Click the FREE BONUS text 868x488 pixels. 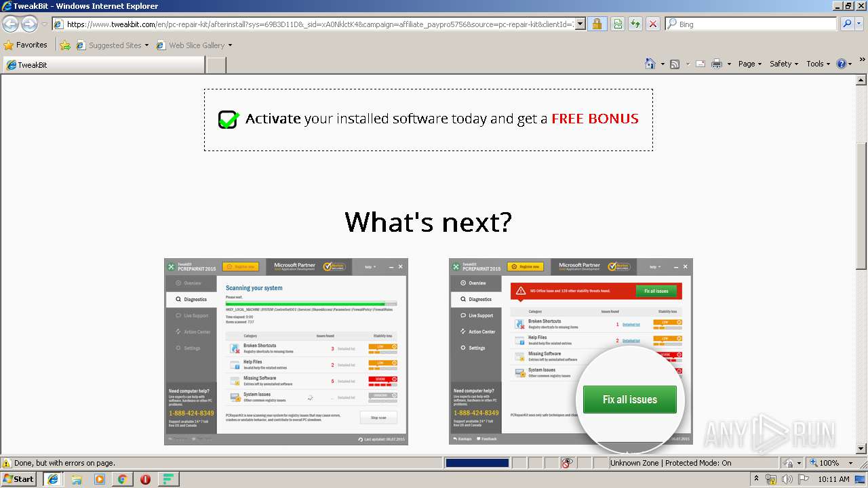[x=595, y=119]
